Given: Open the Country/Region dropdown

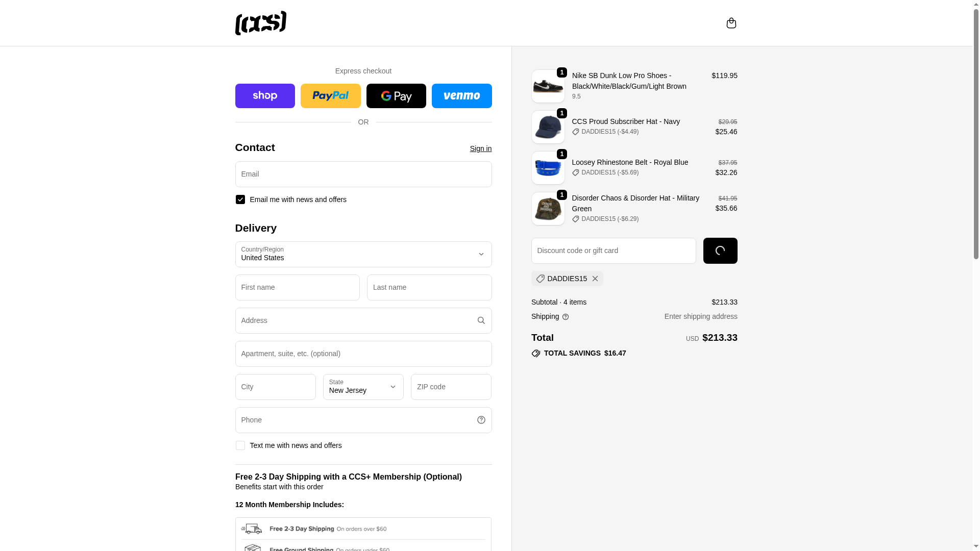Looking at the screenshot, I should (363, 254).
